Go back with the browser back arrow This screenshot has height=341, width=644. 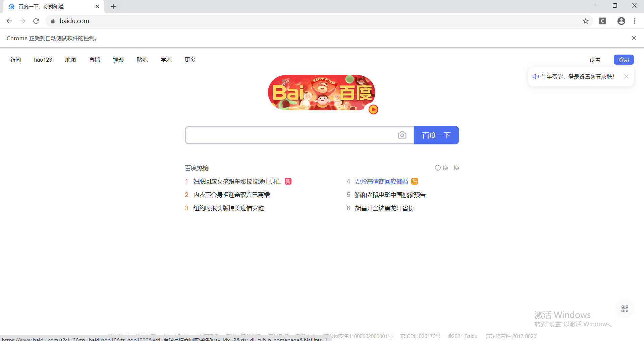click(x=9, y=21)
